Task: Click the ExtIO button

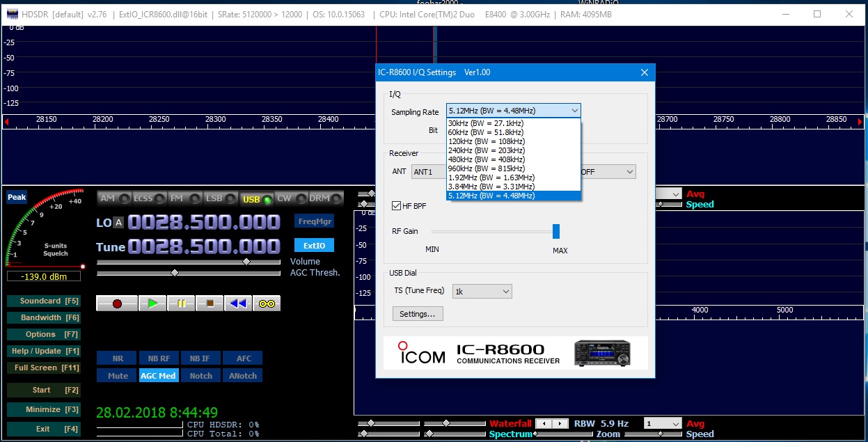Action: [x=314, y=246]
